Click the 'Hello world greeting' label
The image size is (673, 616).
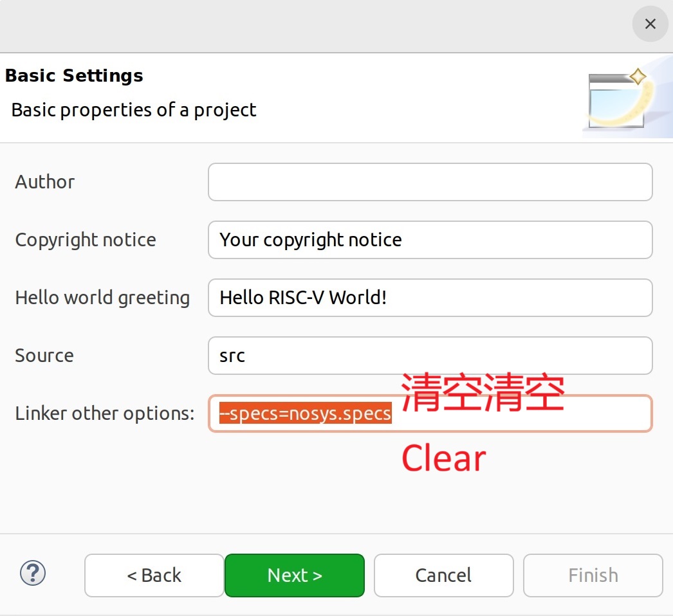click(102, 298)
